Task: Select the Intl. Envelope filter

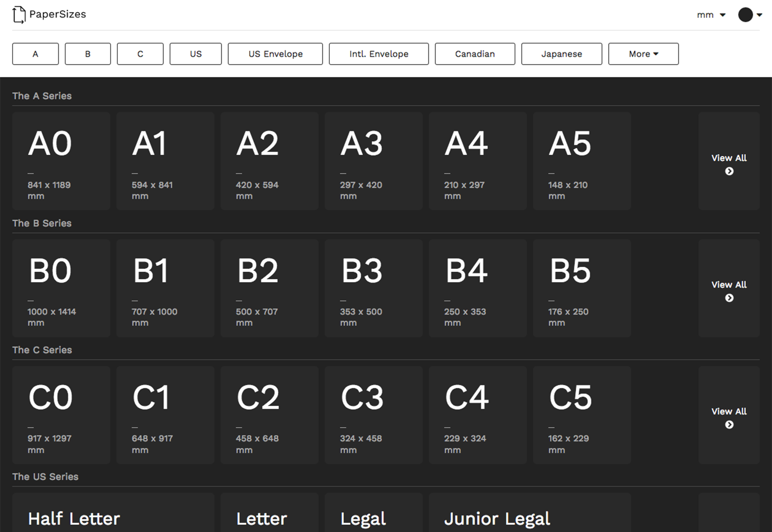Action: (379, 54)
